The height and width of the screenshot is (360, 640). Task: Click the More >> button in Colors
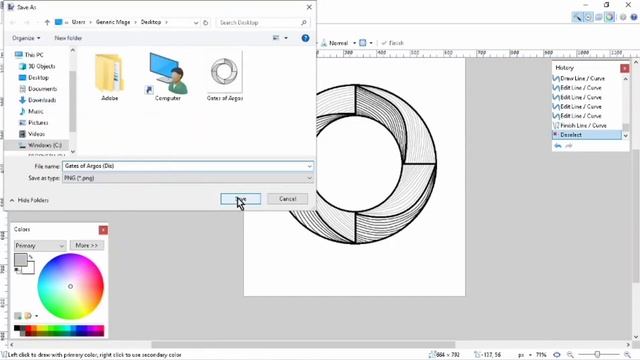[87, 245]
